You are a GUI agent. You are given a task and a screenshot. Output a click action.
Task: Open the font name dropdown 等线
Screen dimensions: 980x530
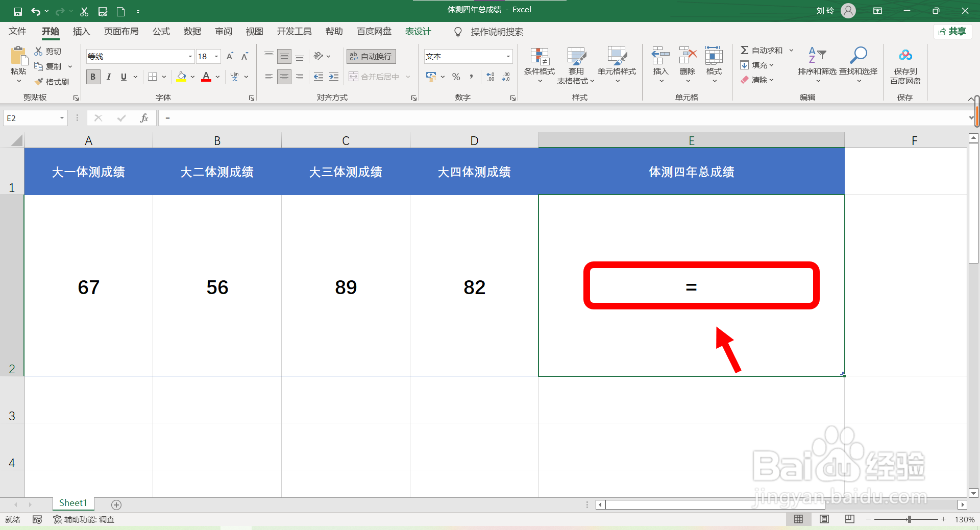[190, 56]
